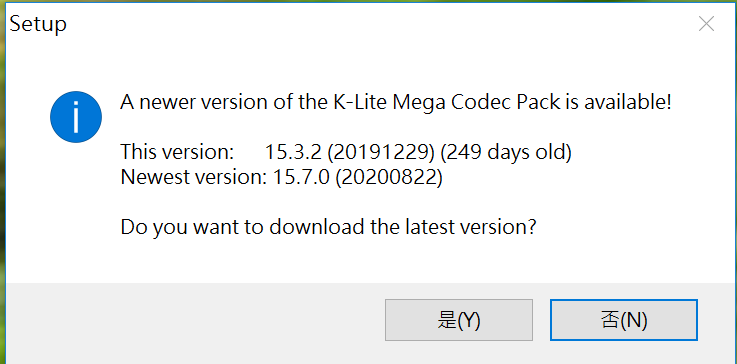Click the (20200822) build date
737x364 pixels.
click(x=389, y=177)
